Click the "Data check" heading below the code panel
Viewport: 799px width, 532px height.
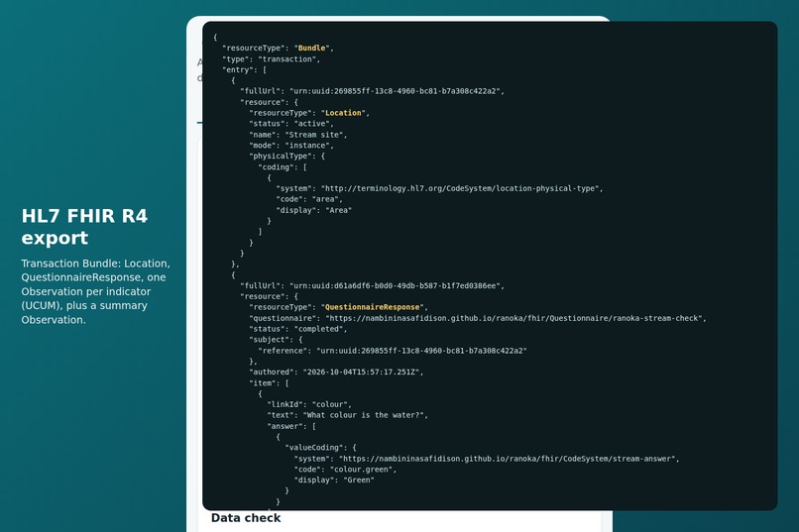[246, 518]
